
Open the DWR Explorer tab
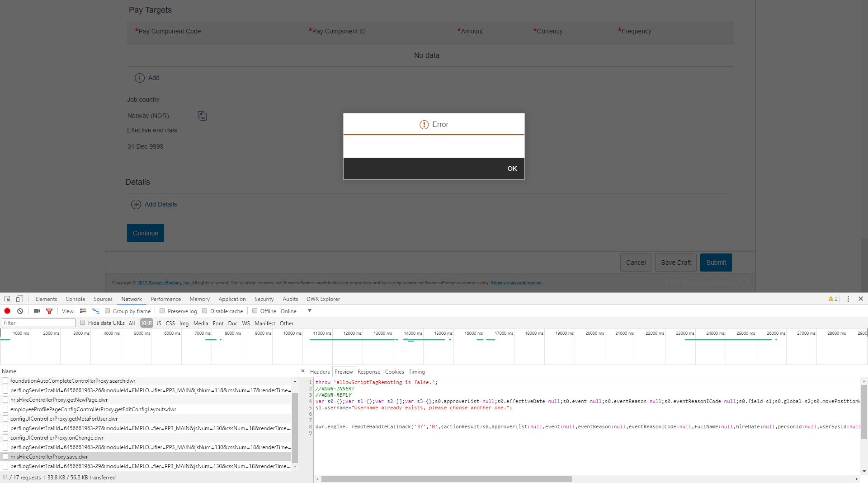(x=323, y=299)
